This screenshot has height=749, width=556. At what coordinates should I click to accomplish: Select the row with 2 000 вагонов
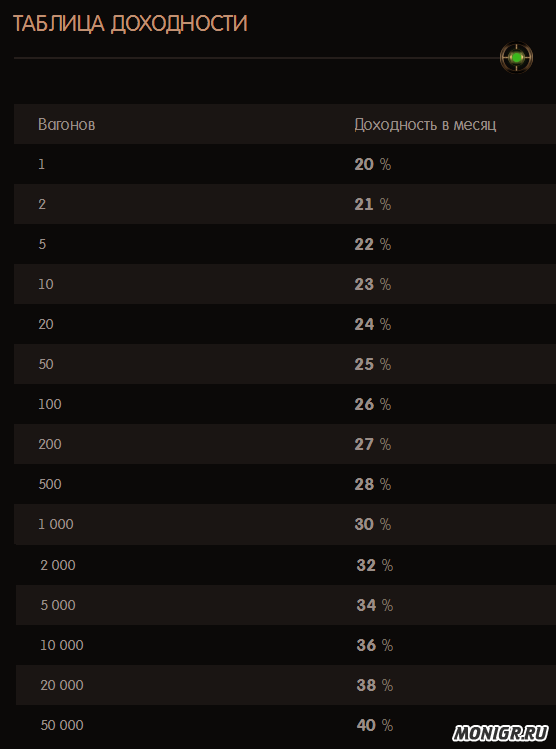pos(286,565)
